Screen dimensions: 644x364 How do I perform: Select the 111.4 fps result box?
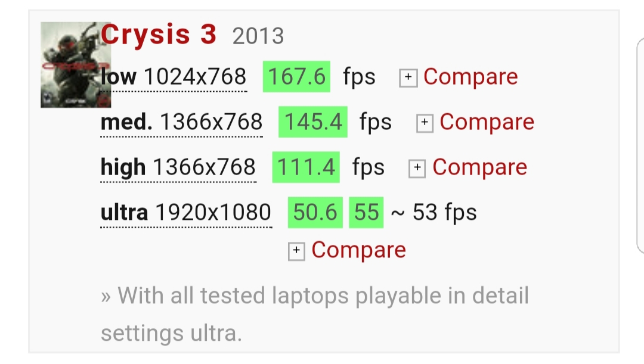(306, 167)
